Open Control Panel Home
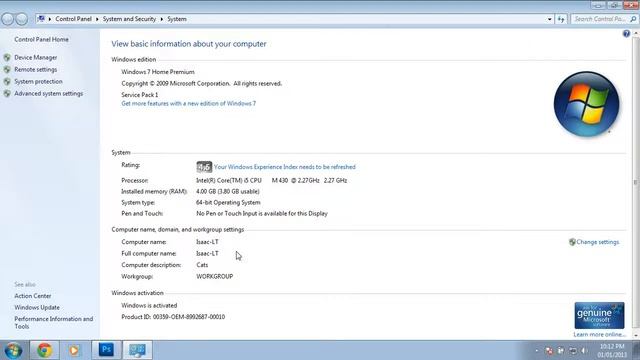 click(x=41, y=40)
